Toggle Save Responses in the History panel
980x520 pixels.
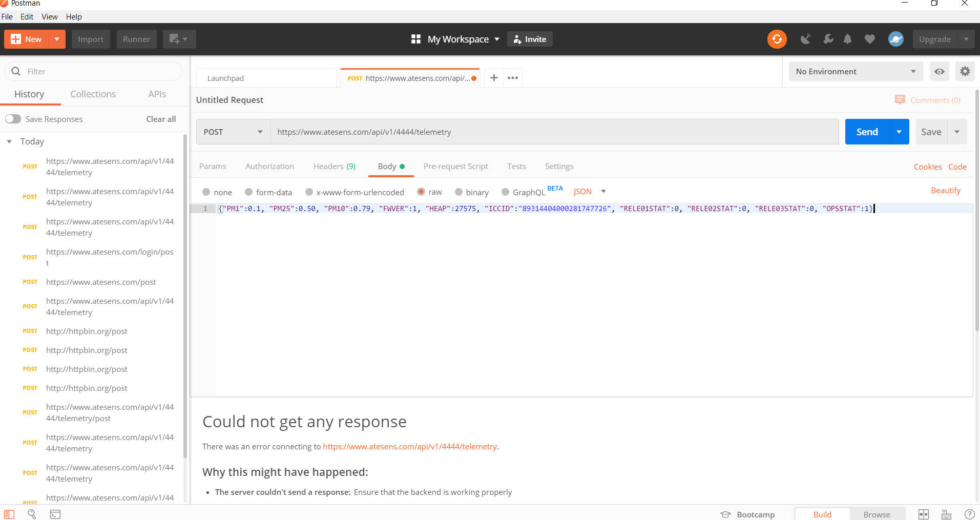[13, 118]
